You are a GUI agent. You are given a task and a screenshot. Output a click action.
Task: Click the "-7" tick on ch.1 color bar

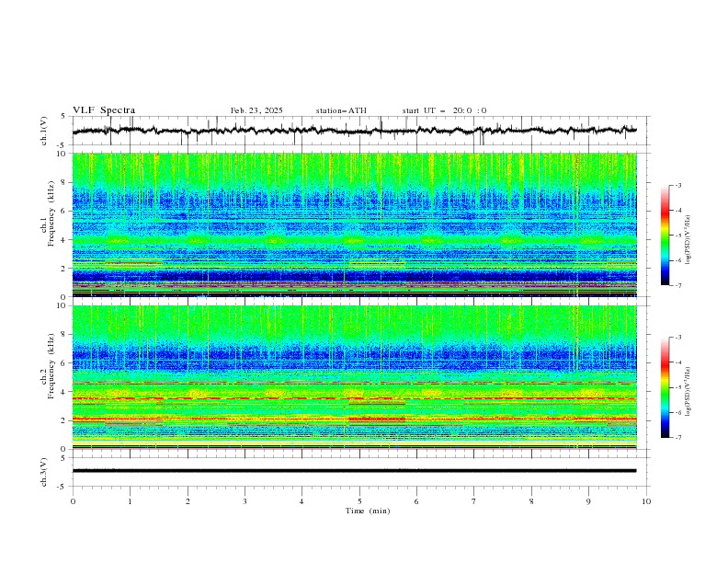(678, 285)
